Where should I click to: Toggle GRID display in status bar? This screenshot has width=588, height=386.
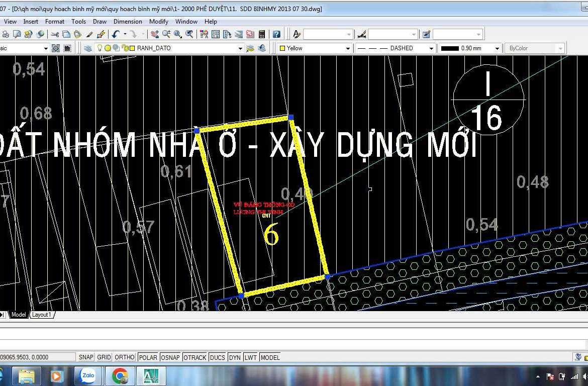point(104,357)
